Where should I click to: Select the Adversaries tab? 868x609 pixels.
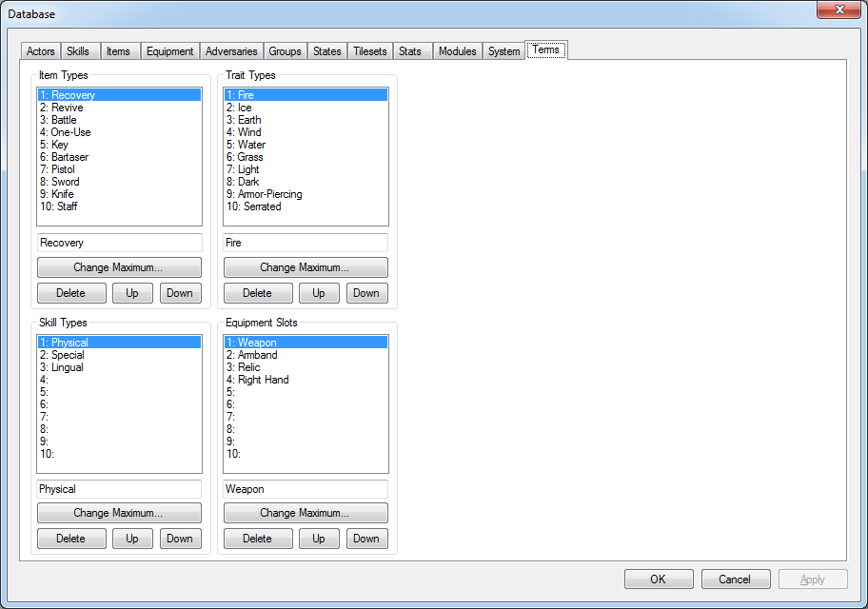pos(231,51)
